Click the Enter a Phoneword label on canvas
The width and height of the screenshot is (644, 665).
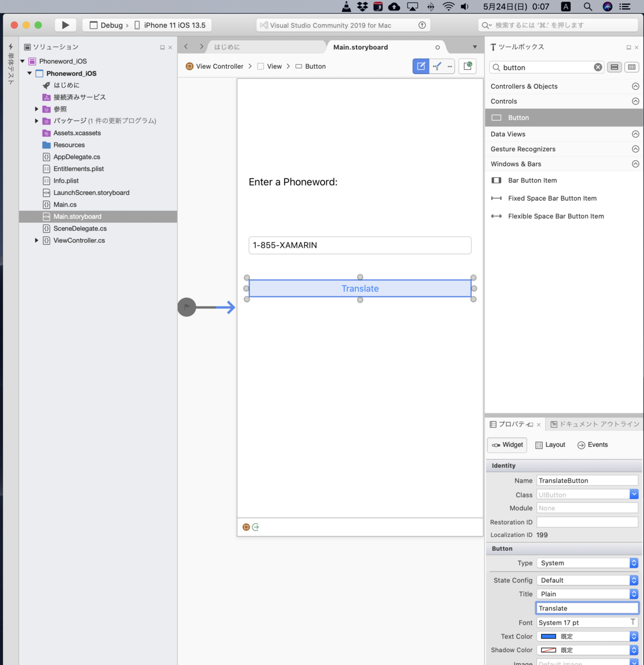(x=293, y=182)
